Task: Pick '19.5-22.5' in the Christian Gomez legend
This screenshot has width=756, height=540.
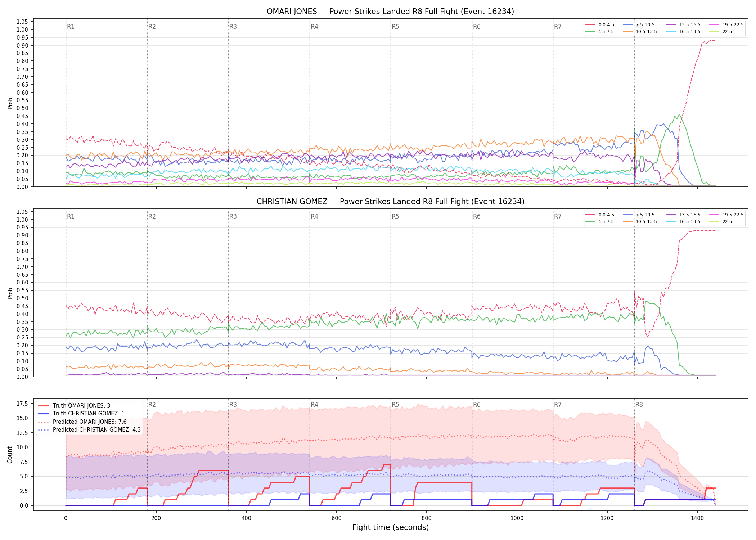Action: point(733,215)
